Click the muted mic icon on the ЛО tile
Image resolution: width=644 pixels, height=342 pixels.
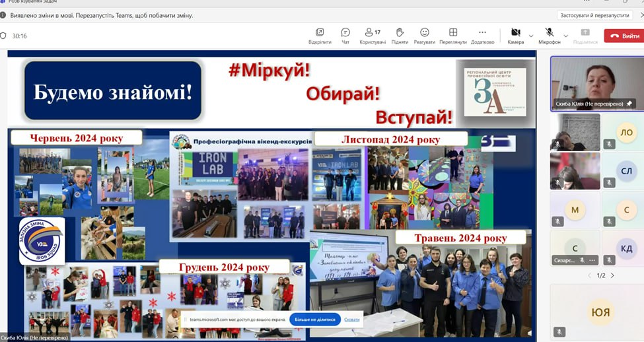coord(610,144)
